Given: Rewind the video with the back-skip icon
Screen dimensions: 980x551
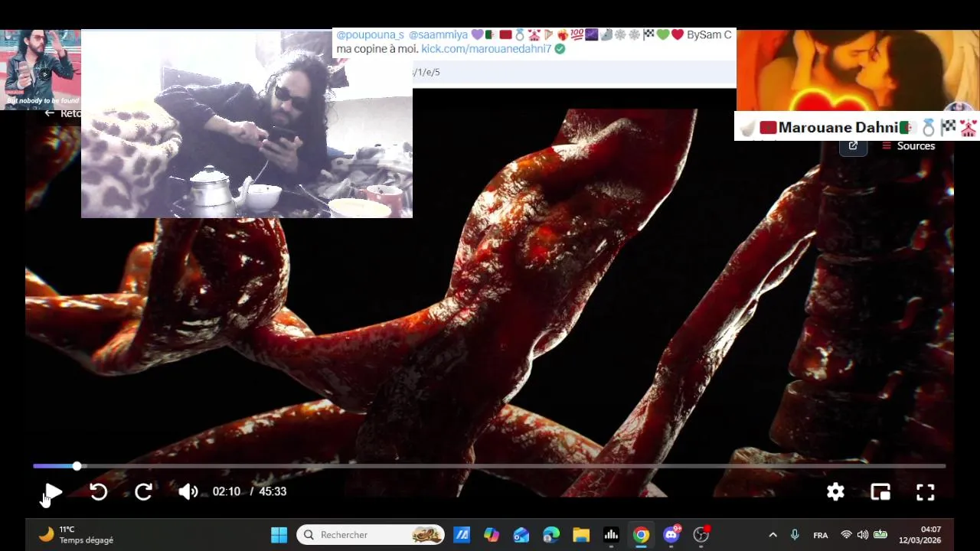Looking at the screenshot, I should [x=98, y=492].
